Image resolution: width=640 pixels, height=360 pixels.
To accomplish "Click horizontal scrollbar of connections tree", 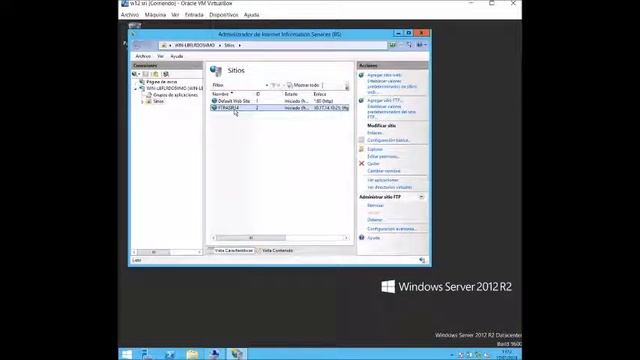I will 167,252.
